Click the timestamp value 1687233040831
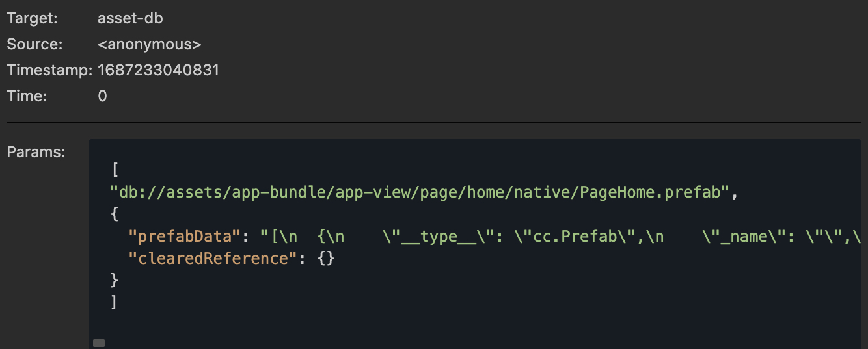 tap(158, 70)
